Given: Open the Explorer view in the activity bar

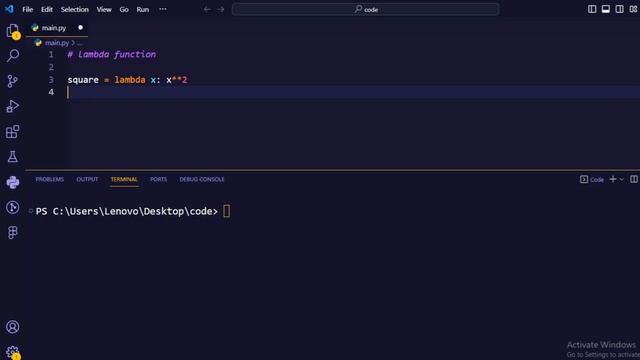Looking at the screenshot, I should (13, 31).
